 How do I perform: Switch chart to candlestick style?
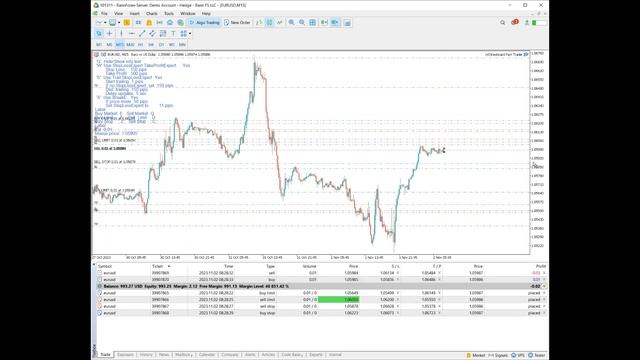pyautogui.click(x=269, y=23)
